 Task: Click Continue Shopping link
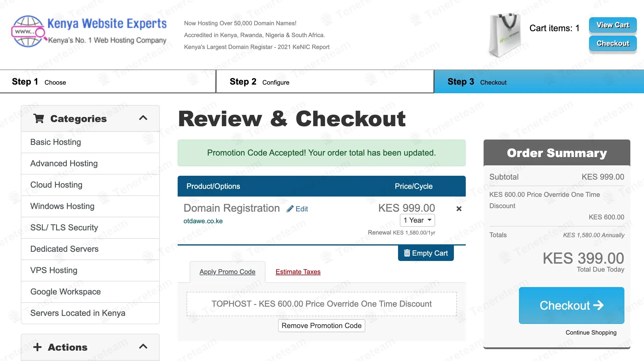coord(591,332)
